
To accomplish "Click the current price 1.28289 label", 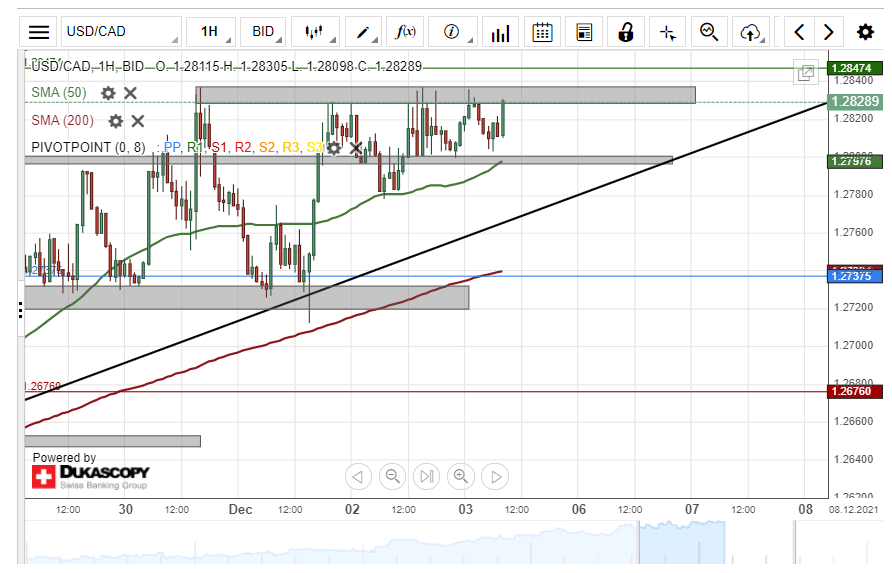I will [x=854, y=102].
